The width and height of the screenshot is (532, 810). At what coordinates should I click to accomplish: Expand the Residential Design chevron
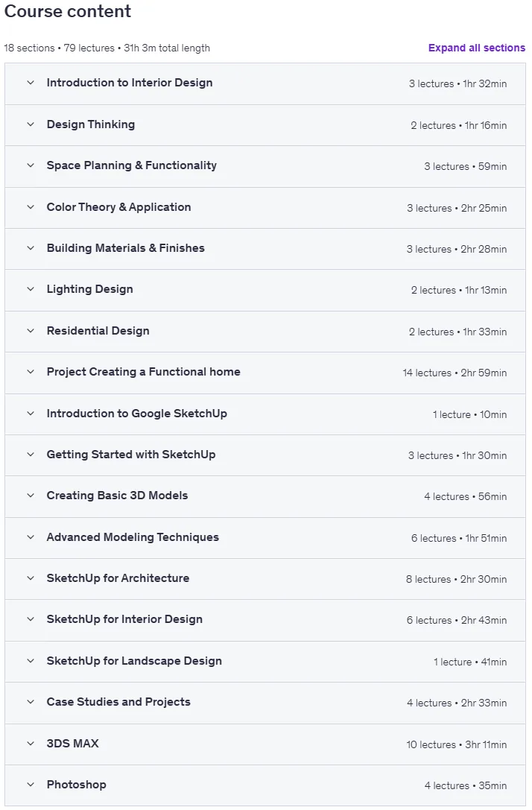tap(31, 331)
